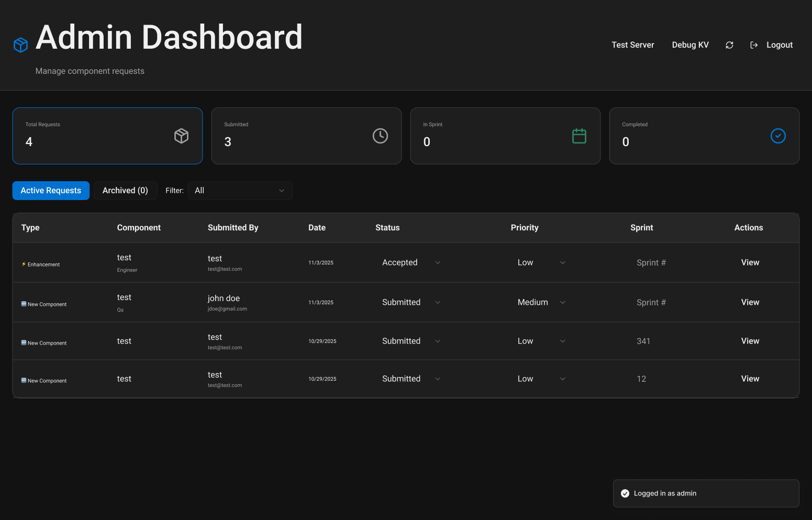Click the blue checkmark icon on Completed card
Image resolution: width=812 pixels, height=520 pixels.
[778, 136]
